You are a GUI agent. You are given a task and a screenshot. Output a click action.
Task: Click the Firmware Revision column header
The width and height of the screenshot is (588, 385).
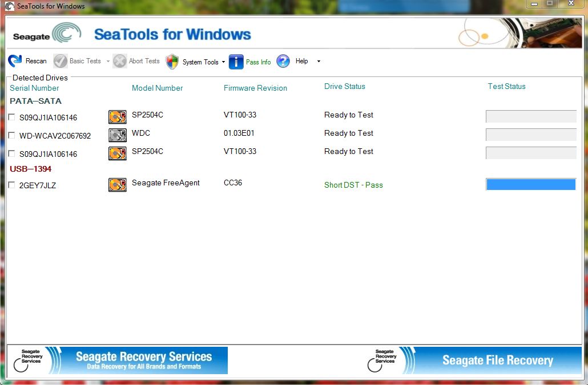coord(255,88)
